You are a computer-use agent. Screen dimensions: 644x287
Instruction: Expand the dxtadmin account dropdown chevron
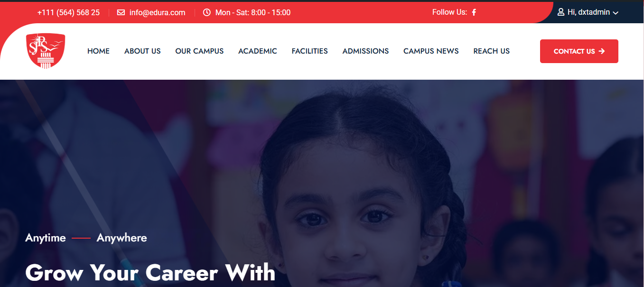click(x=616, y=13)
